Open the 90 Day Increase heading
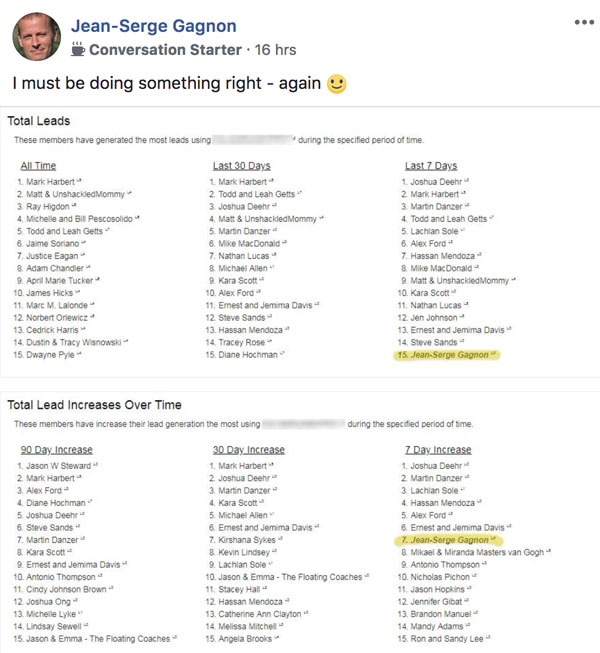 (x=57, y=450)
